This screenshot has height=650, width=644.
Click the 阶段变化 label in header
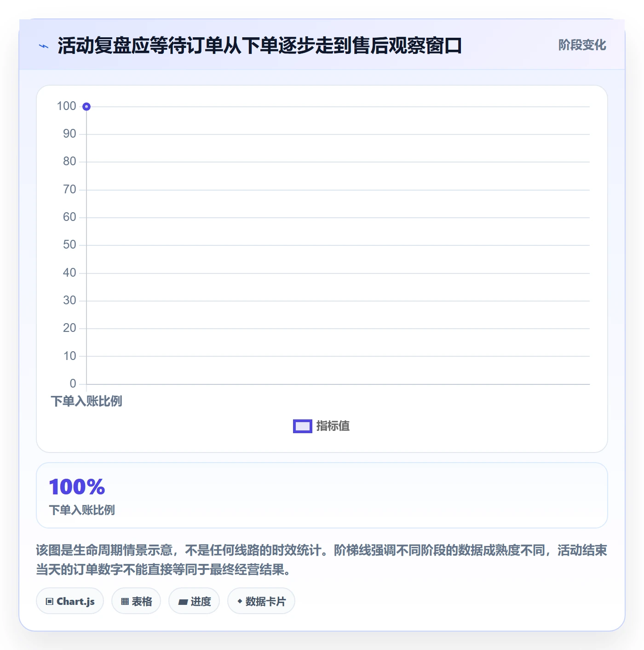pyautogui.click(x=582, y=45)
